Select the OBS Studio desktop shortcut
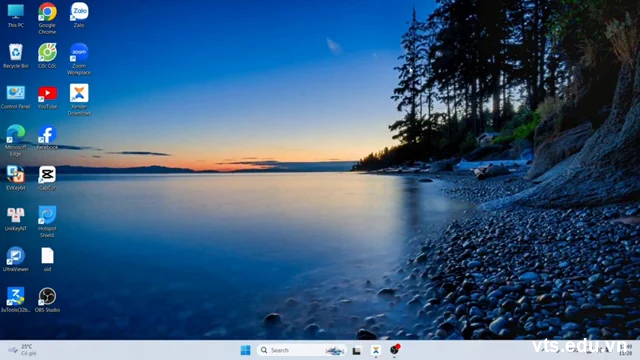The width and height of the screenshot is (640, 360). pyautogui.click(x=47, y=300)
